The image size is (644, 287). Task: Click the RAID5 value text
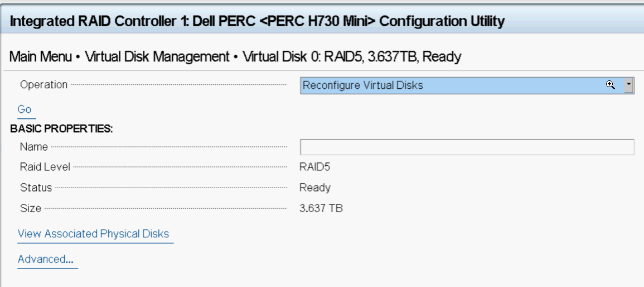point(315,167)
